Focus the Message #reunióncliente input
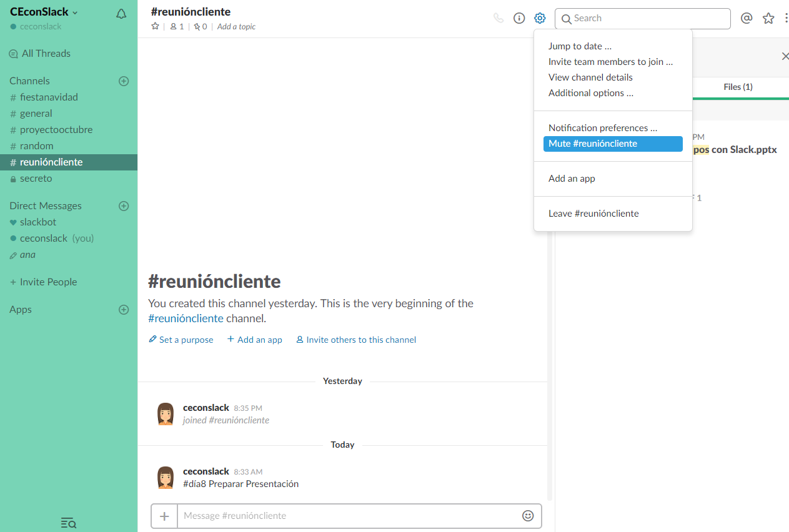 pyautogui.click(x=347, y=516)
